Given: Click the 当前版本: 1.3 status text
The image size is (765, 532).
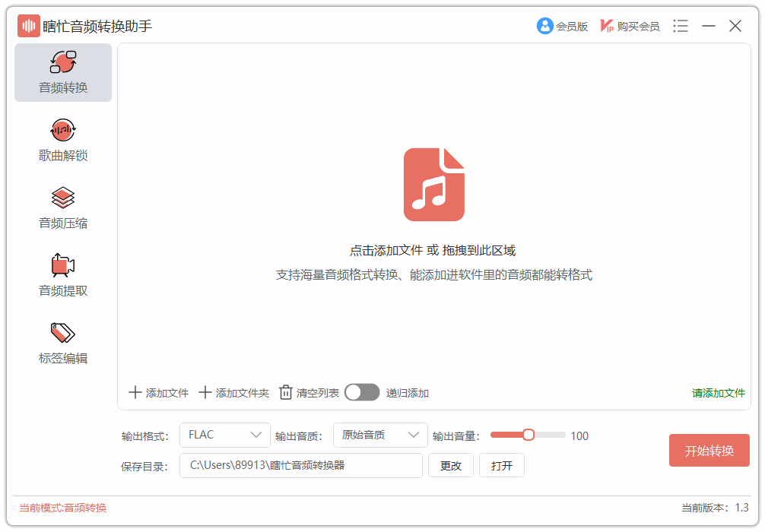Looking at the screenshot, I should point(715,508).
